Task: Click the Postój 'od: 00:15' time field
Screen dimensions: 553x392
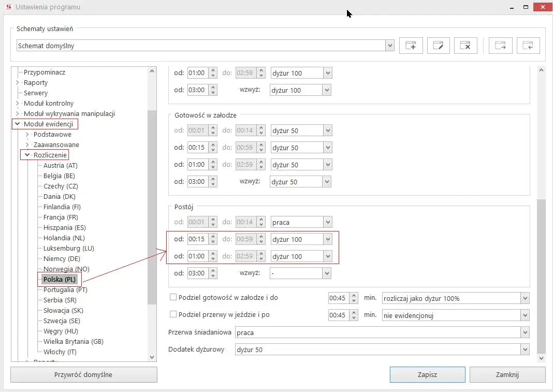Action: 197,239
